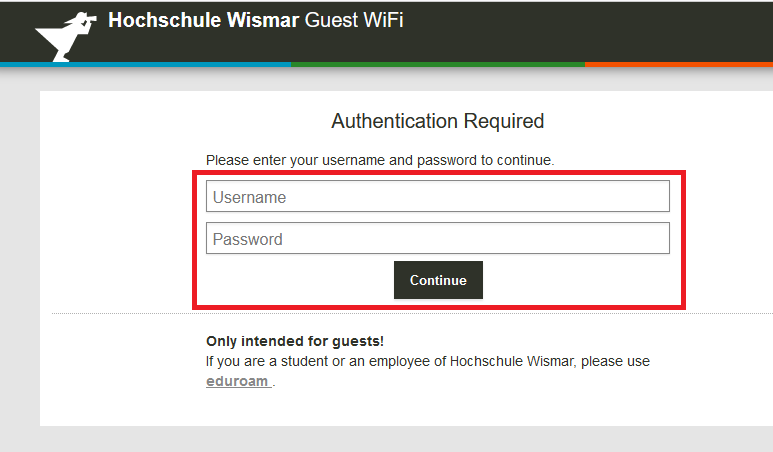
Task: Click the word Wismar in the header title
Action: coord(263,20)
